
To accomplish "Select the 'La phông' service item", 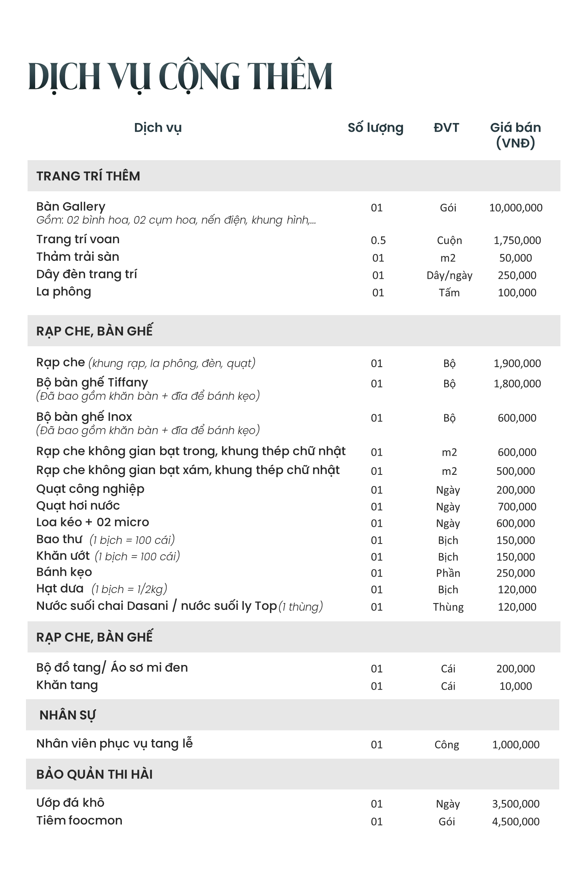I will pos(64,292).
